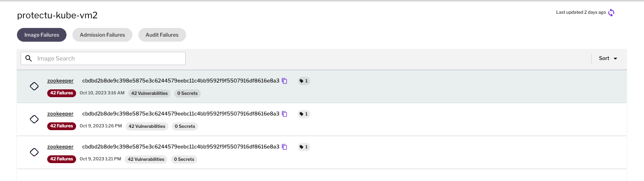Click the 42 Failures badge in first row
Screen dimensions: 644x181
(61, 93)
